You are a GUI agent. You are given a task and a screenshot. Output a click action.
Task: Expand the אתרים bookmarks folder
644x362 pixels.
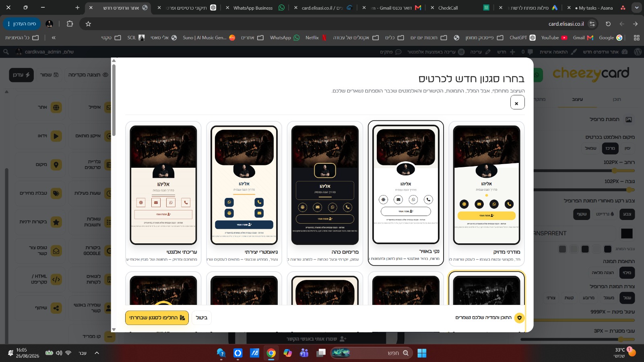(252, 38)
